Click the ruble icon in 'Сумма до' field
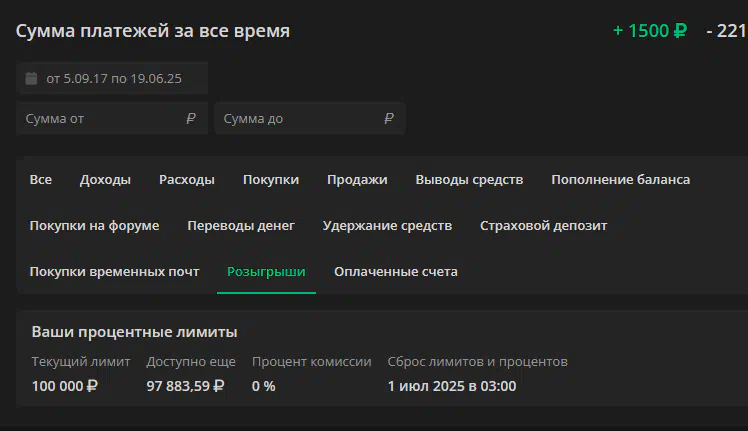Image resolution: width=748 pixels, height=431 pixels. pos(389,118)
